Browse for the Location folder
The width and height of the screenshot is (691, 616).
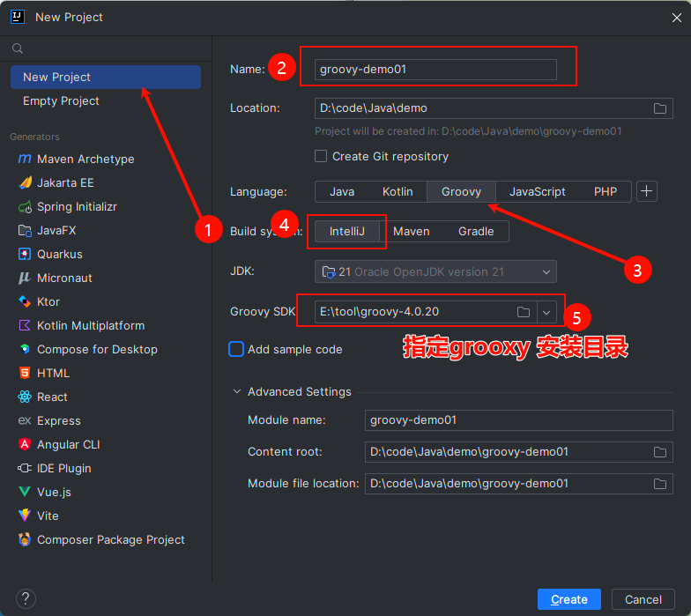coord(659,108)
